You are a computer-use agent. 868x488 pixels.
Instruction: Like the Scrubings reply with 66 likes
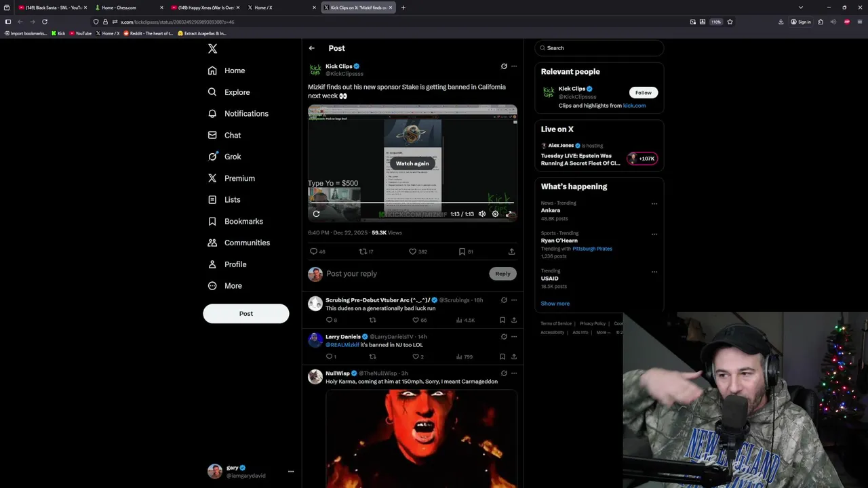pos(420,320)
